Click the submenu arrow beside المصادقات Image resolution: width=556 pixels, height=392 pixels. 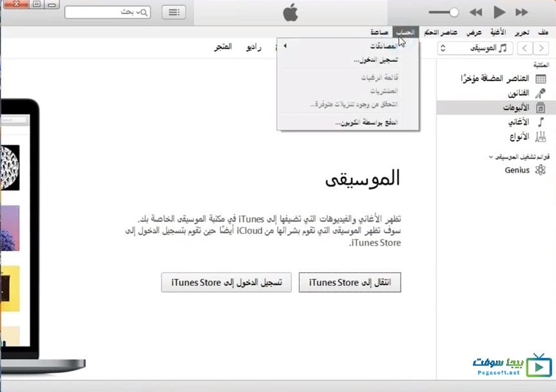285,46
